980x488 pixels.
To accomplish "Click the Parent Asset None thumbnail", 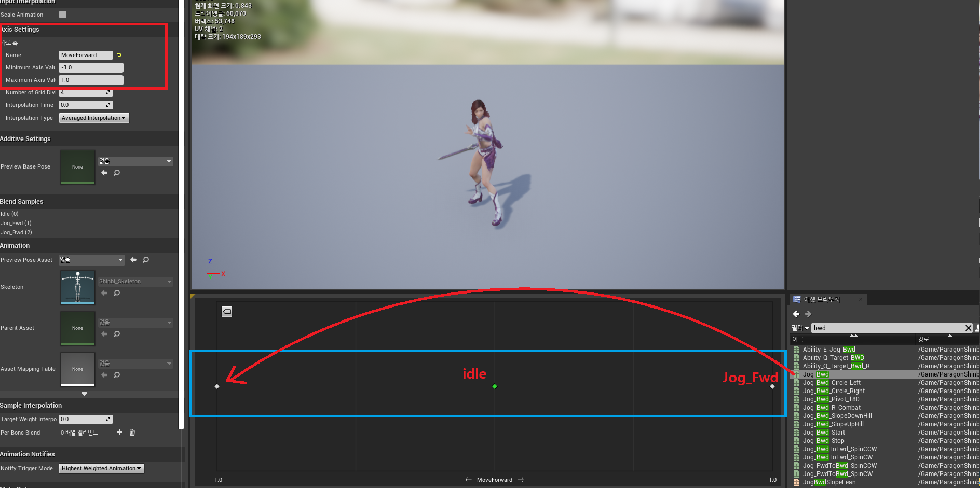I will 78,328.
